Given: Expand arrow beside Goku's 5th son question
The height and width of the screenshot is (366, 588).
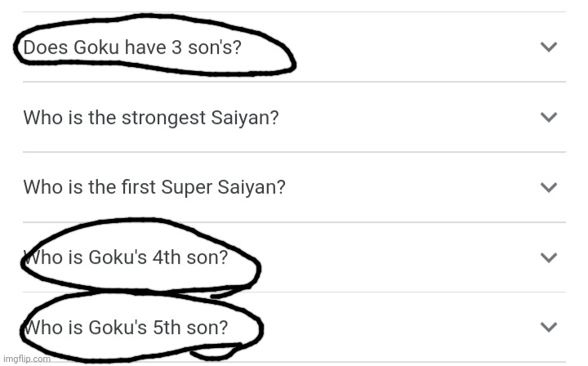Looking at the screenshot, I should (549, 327).
